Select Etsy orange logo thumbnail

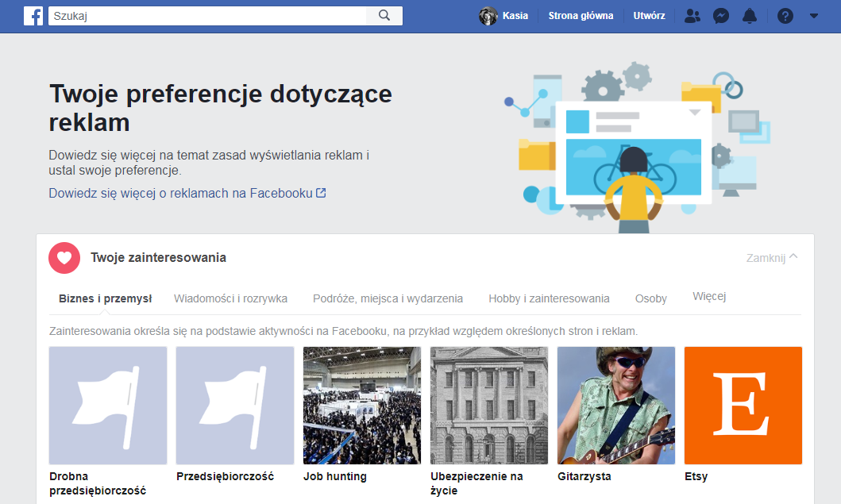[x=743, y=406]
